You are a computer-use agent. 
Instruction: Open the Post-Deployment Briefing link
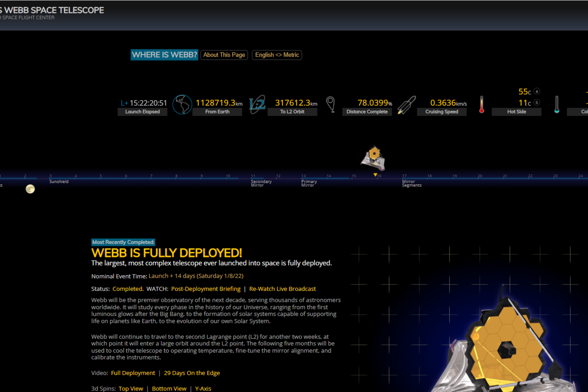click(206, 289)
